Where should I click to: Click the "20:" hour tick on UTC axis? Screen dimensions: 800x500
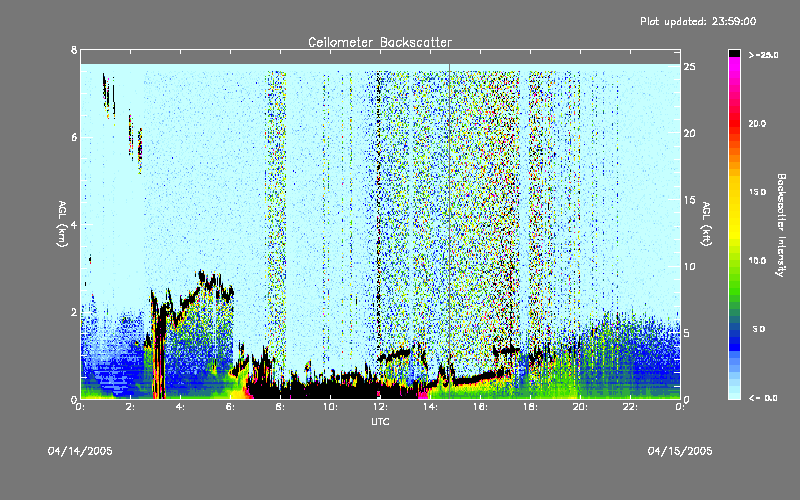pyautogui.click(x=580, y=407)
